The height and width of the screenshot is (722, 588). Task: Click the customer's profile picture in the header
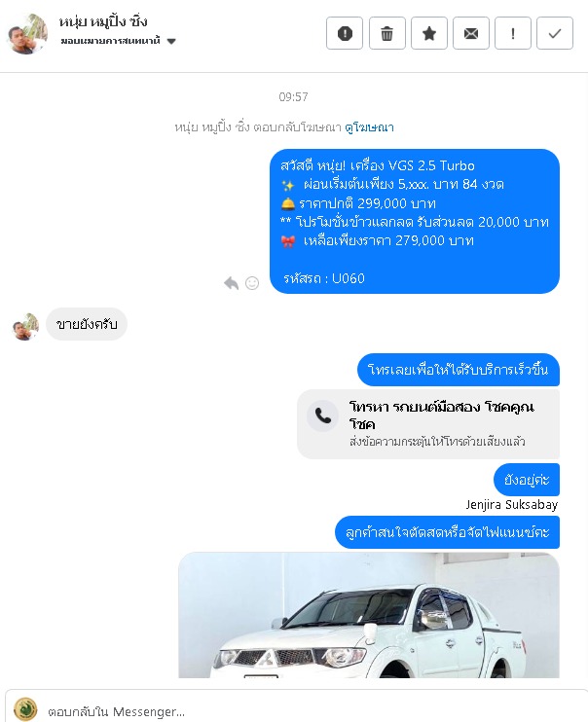tap(27, 34)
